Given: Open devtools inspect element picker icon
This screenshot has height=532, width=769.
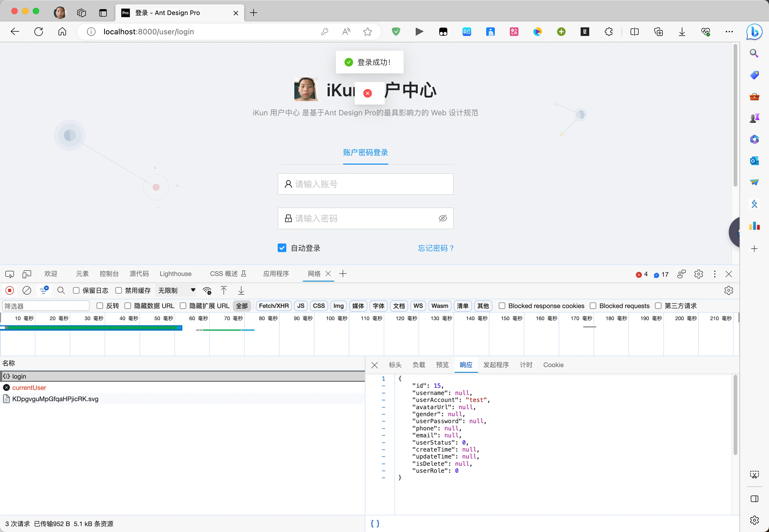Looking at the screenshot, I should coord(9,274).
